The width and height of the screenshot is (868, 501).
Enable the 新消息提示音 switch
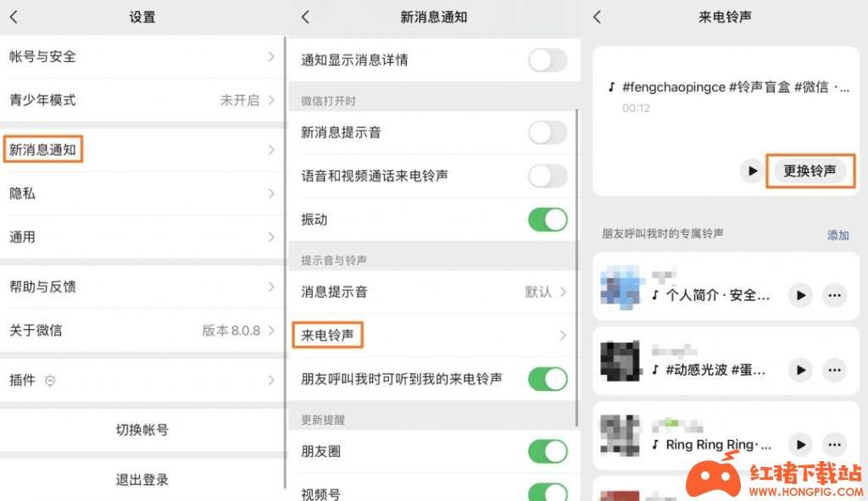pos(548,132)
